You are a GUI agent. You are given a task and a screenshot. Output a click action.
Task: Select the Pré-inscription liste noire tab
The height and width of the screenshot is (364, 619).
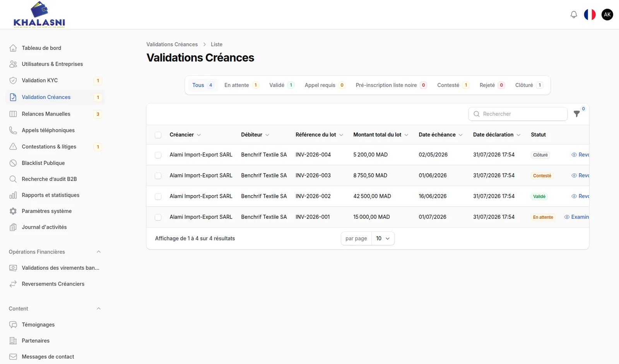[391, 85]
